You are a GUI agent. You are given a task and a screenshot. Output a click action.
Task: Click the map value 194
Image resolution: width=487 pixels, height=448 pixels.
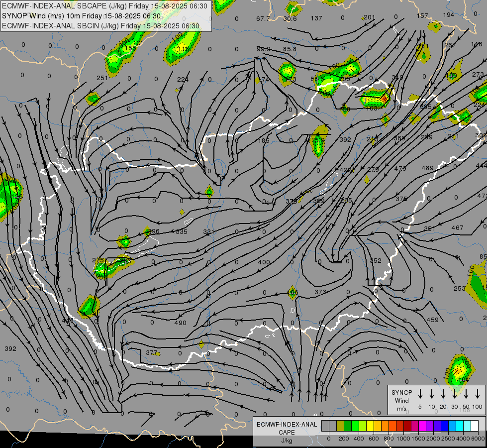pyautogui.click(x=449, y=15)
